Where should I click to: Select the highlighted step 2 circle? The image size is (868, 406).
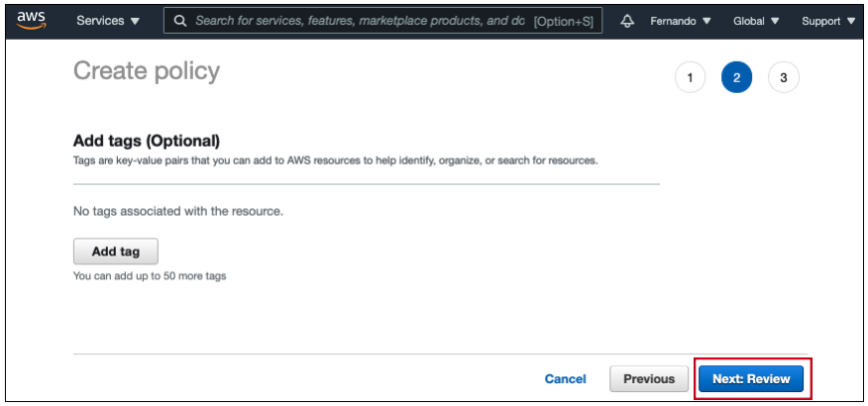736,78
